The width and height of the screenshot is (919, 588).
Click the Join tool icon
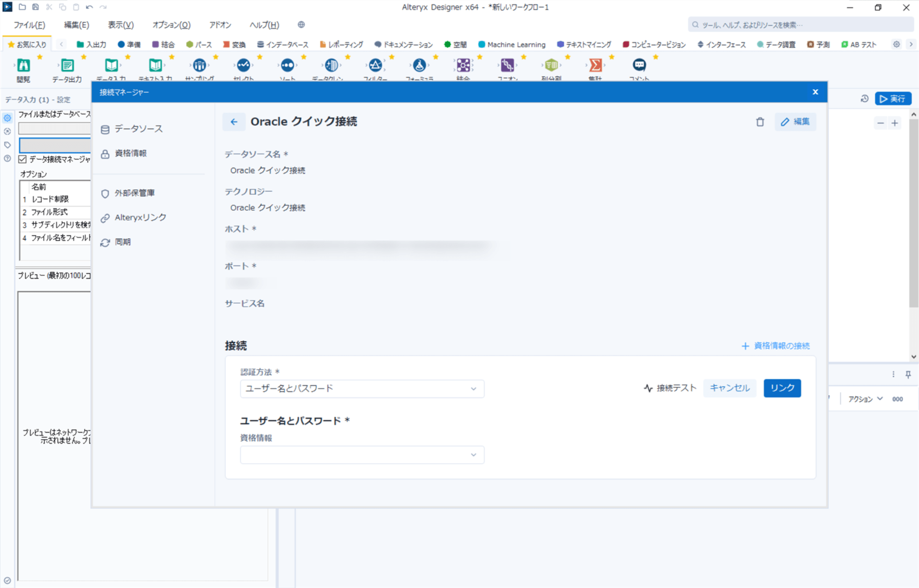(463, 65)
